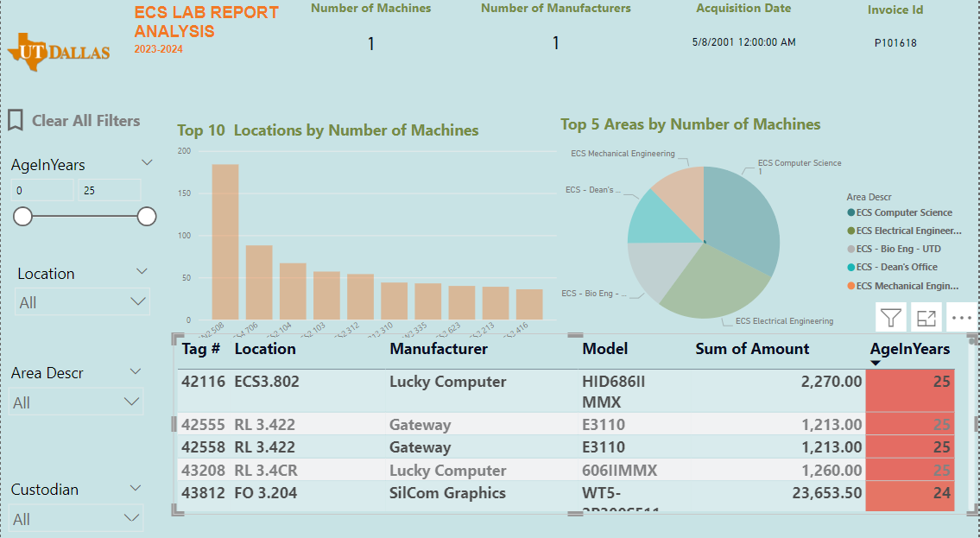The image size is (980, 538).
Task: Click the UT Dallas logo
Action: [x=59, y=52]
